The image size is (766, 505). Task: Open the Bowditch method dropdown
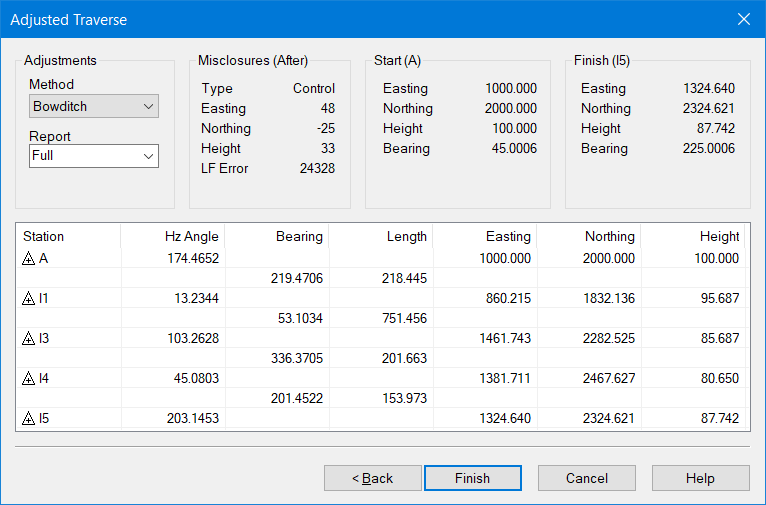[x=94, y=106]
